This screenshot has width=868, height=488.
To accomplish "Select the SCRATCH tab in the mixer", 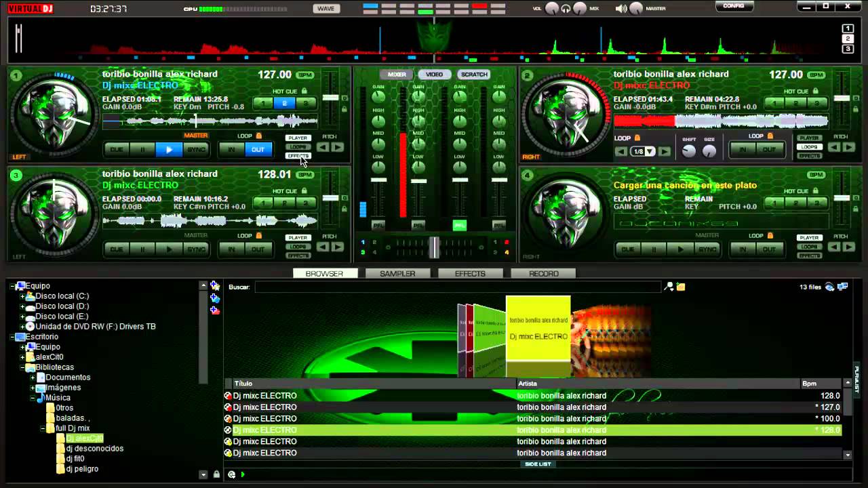I will (473, 75).
